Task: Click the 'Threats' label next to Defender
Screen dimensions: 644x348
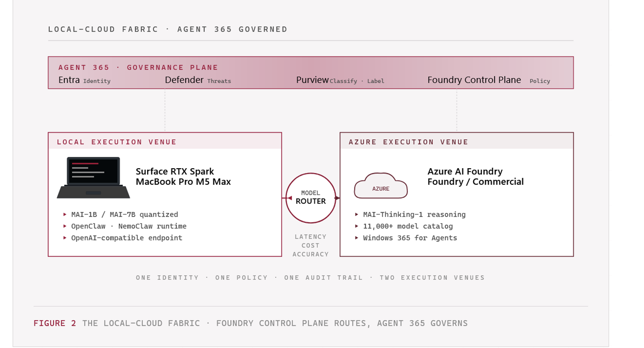Action: click(219, 81)
